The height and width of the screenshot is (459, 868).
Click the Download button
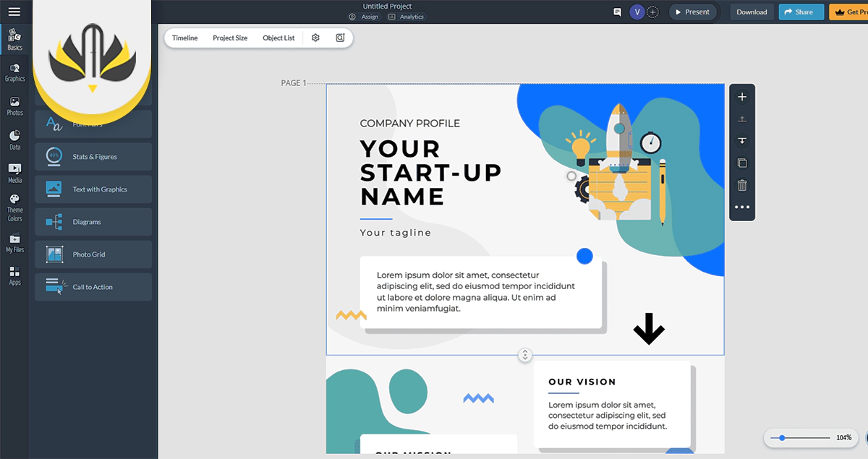point(752,12)
